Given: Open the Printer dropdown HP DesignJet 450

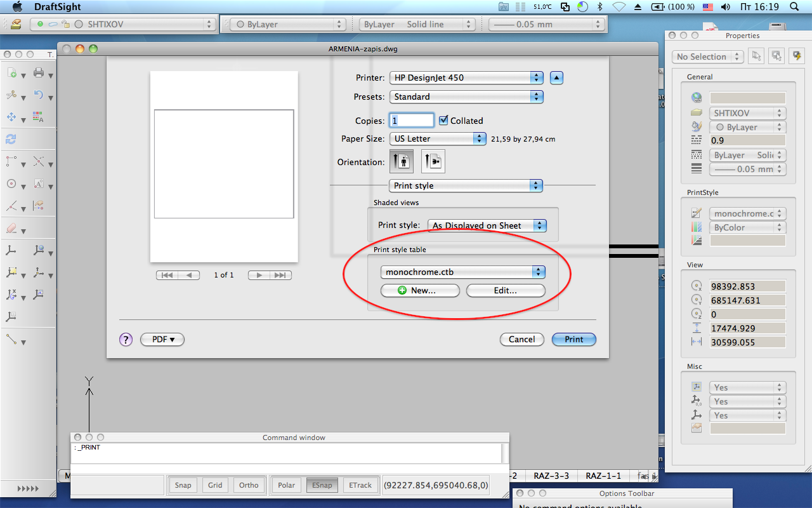Looking at the screenshot, I should (467, 77).
